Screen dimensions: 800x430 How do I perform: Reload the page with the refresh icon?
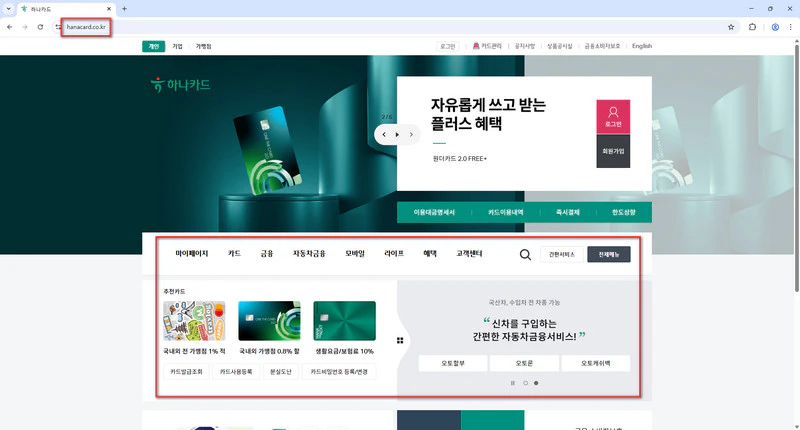click(40, 27)
